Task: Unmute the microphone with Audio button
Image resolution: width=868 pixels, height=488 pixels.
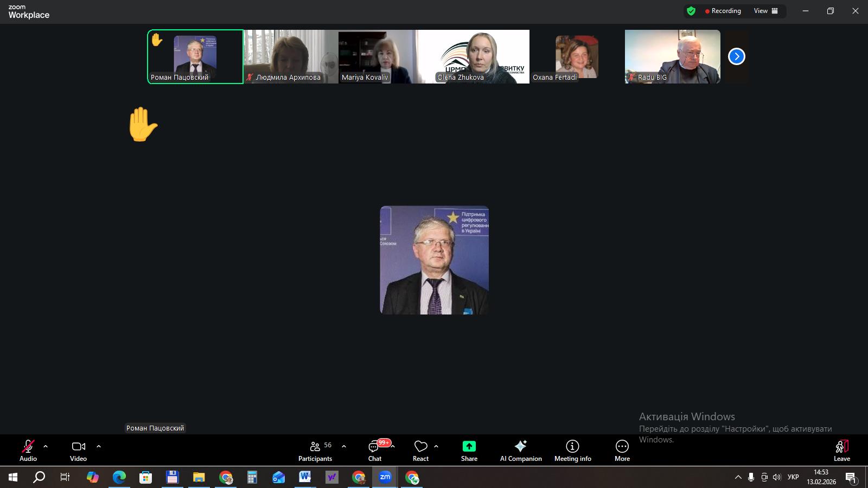Action: click(x=28, y=450)
